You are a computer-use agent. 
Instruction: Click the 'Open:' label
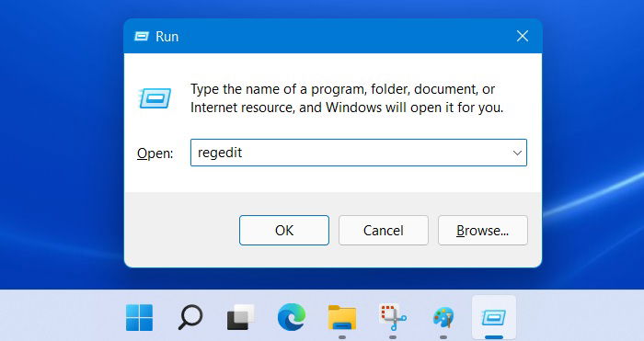pyautogui.click(x=155, y=153)
